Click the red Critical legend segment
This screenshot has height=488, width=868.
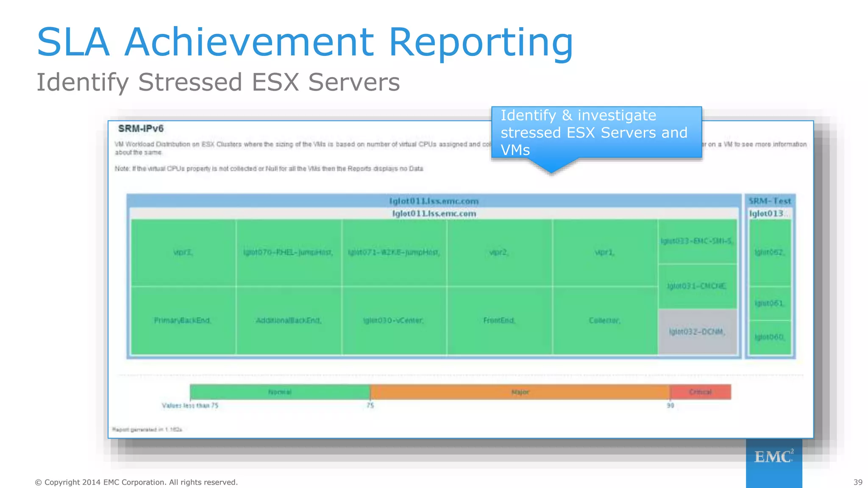click(700, 392)
